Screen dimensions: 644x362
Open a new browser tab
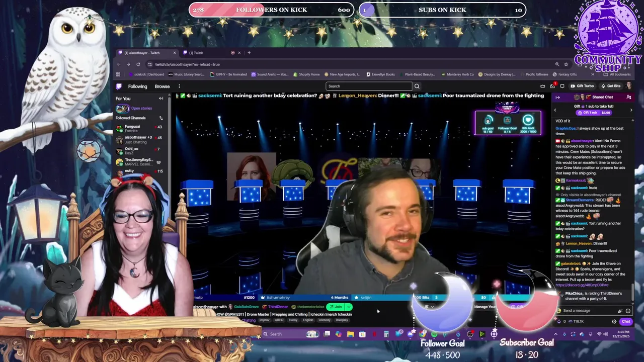tap(249, 53)
